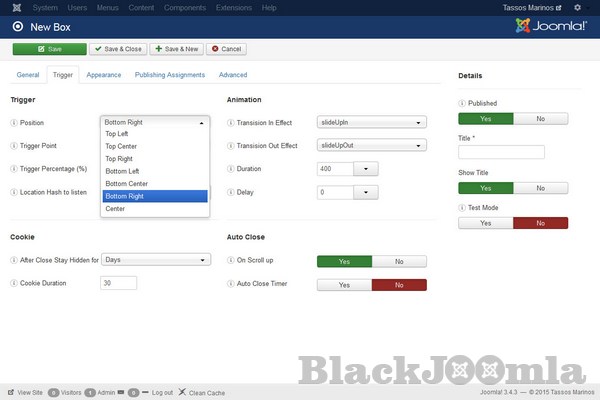Click the info icon beside Auto Close Timer

231,285
